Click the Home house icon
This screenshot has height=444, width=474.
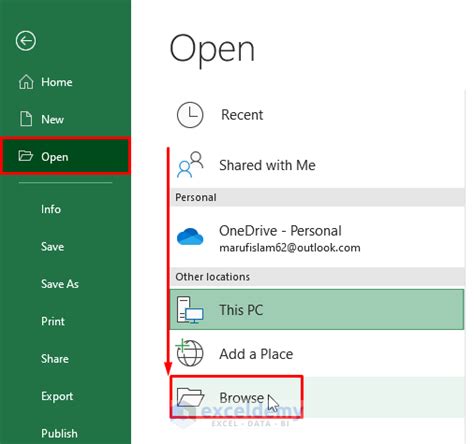(x=26, y=82)
